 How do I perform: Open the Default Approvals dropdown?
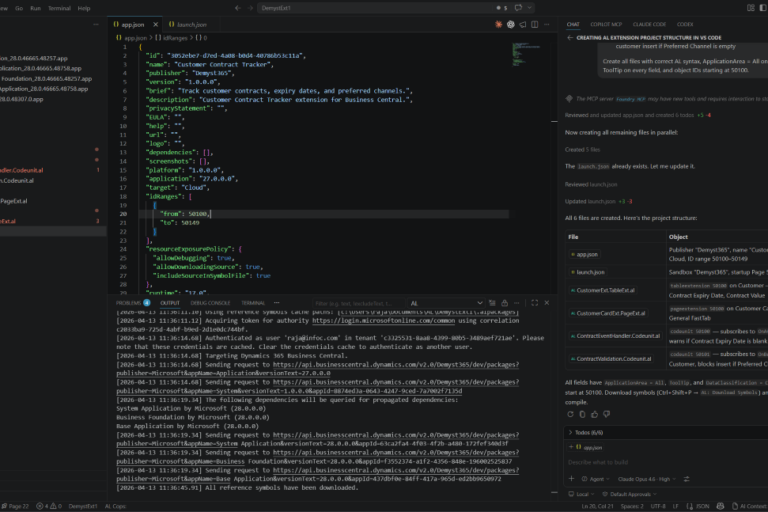630,494
